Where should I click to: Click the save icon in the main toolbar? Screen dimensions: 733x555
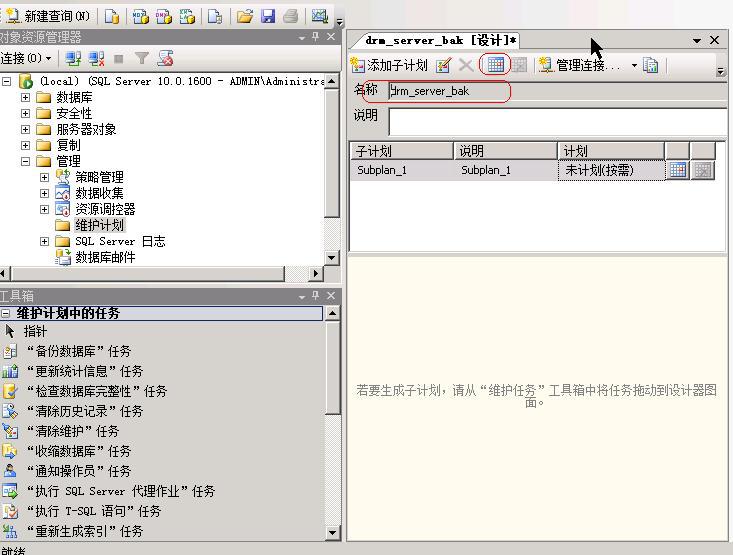pos(267,16)
